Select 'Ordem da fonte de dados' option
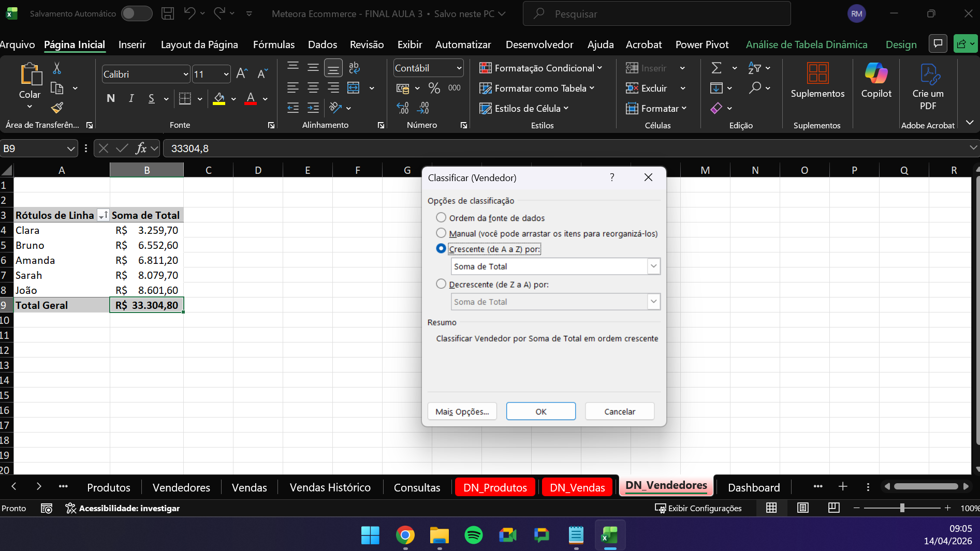This screenshot has height=551, width=980. click(x=441, y=217)
